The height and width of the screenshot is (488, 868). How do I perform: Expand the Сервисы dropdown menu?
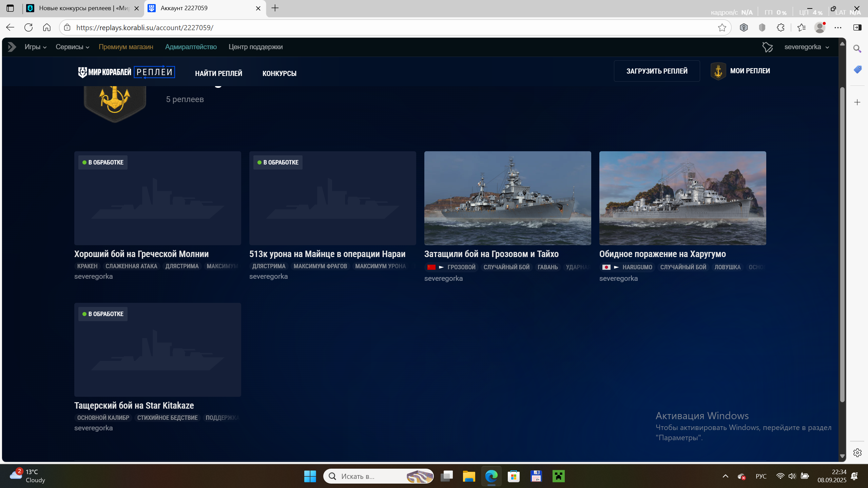click(72, 47)
